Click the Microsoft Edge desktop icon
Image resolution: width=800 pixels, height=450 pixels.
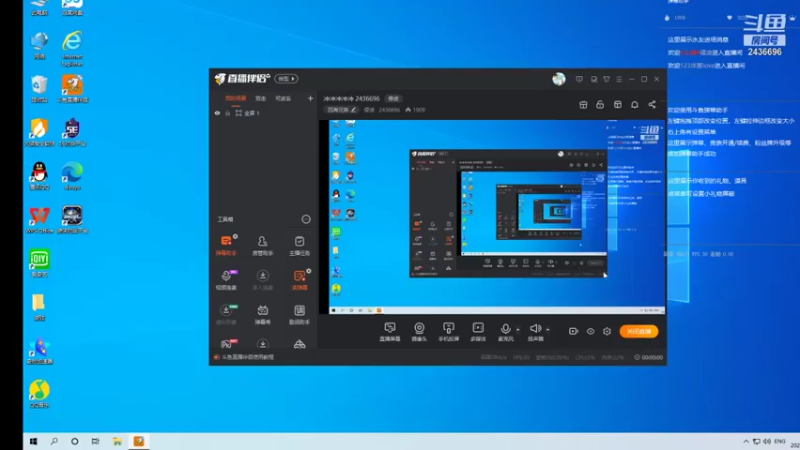72,176
